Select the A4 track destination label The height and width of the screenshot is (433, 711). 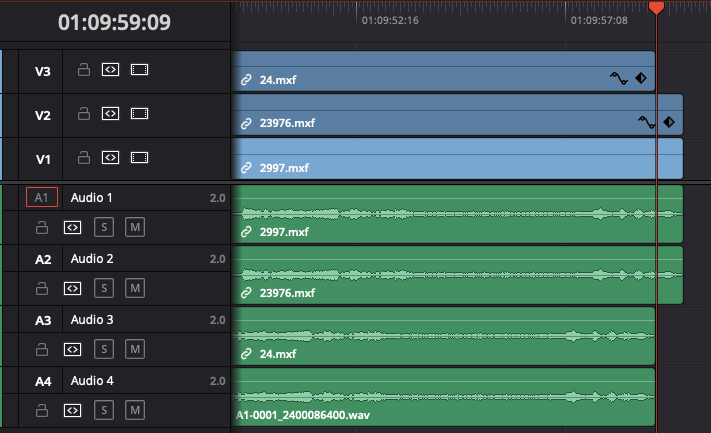pyautogui.click(x=43, y=382)
